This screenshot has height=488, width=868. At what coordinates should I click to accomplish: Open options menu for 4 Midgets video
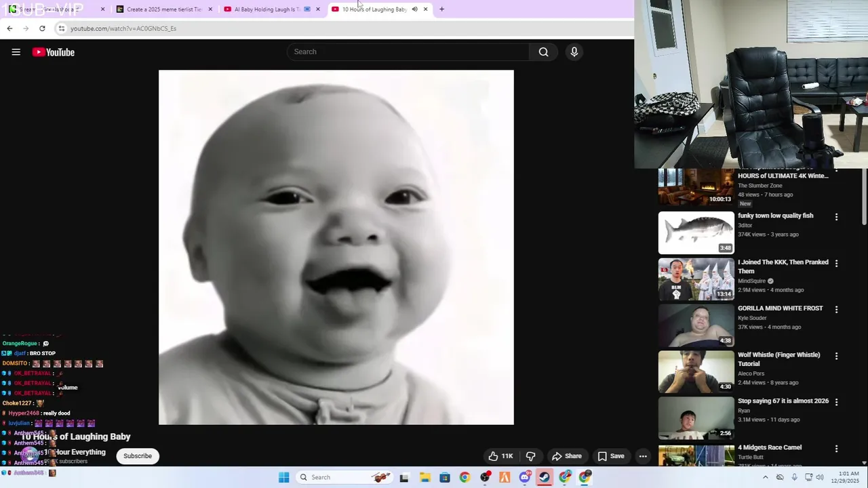coord(836,449)
